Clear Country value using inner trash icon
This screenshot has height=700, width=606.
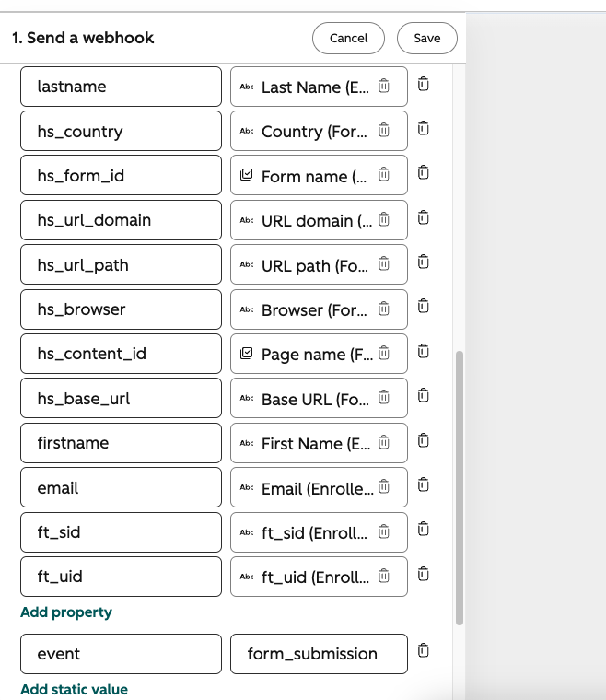(x=384, y=130)
